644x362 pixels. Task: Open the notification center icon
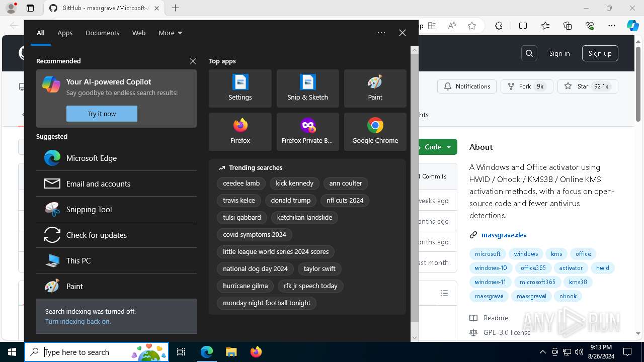(627, 352)
